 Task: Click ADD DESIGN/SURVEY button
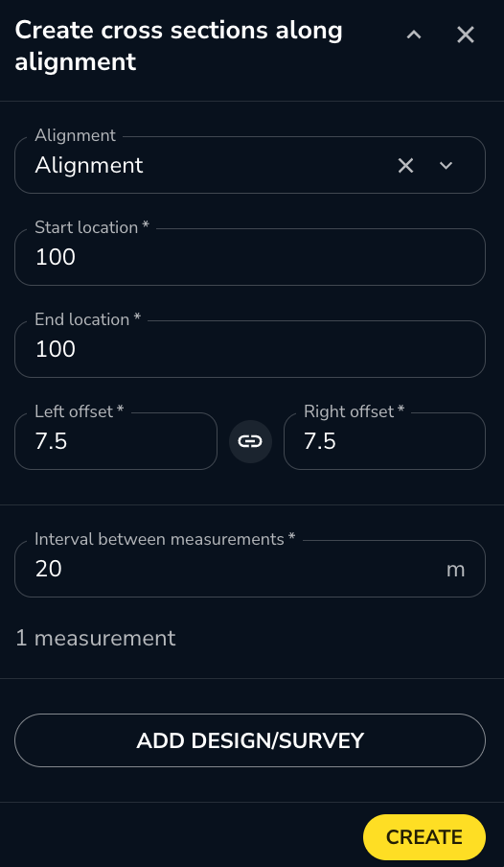pos(250,740)
